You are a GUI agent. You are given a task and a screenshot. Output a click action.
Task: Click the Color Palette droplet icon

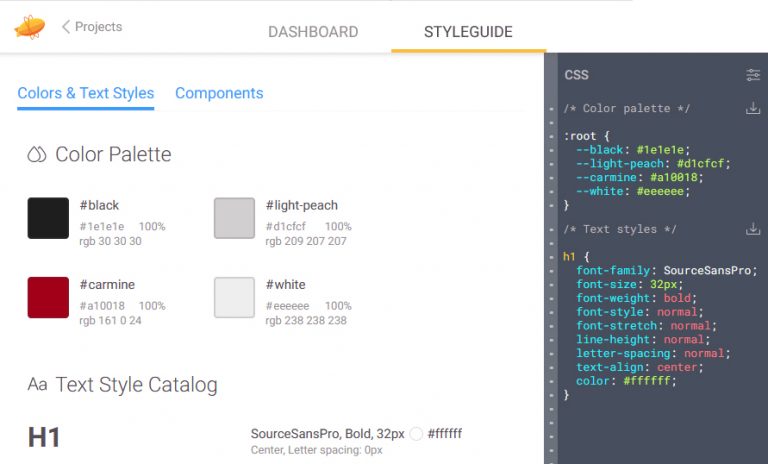click(x=37, y=154)
